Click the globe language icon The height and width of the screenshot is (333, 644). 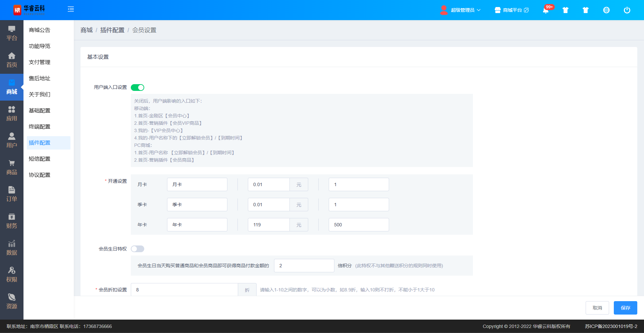pyautogui.click(x=606, y=10)
